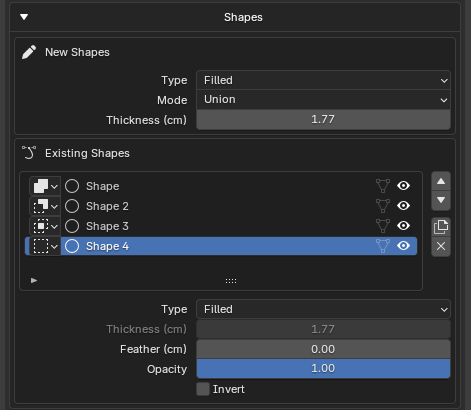The width and height of the screenshot is (471, 410).
Task: Click the Feather (cm) slider
Action: (x=323, y=349)
